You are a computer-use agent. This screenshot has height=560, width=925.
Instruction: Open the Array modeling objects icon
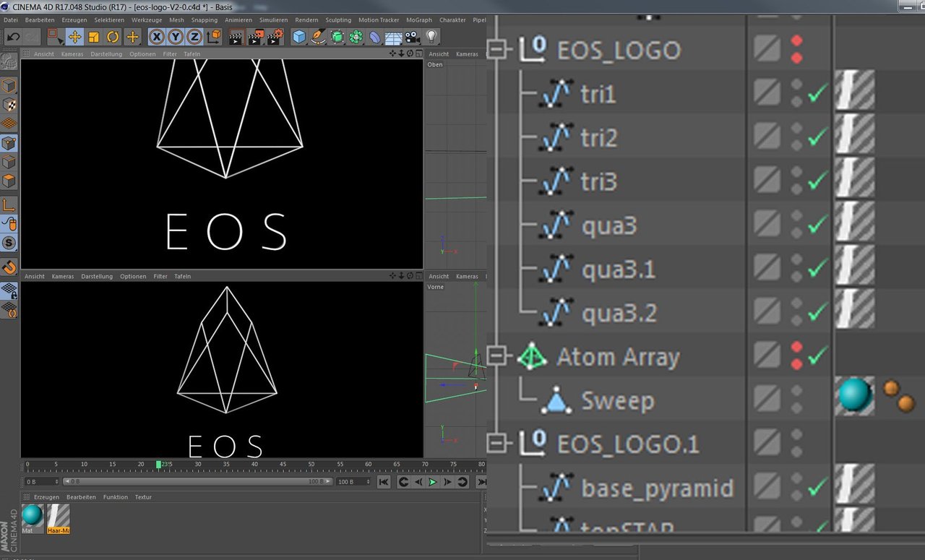(356, 36)
